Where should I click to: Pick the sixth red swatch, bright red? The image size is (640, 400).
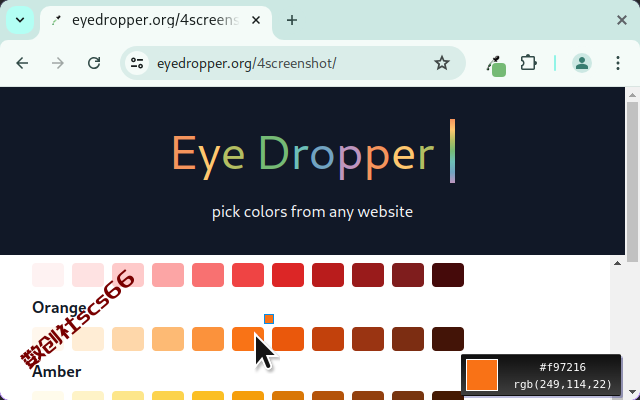click(248, 275)
